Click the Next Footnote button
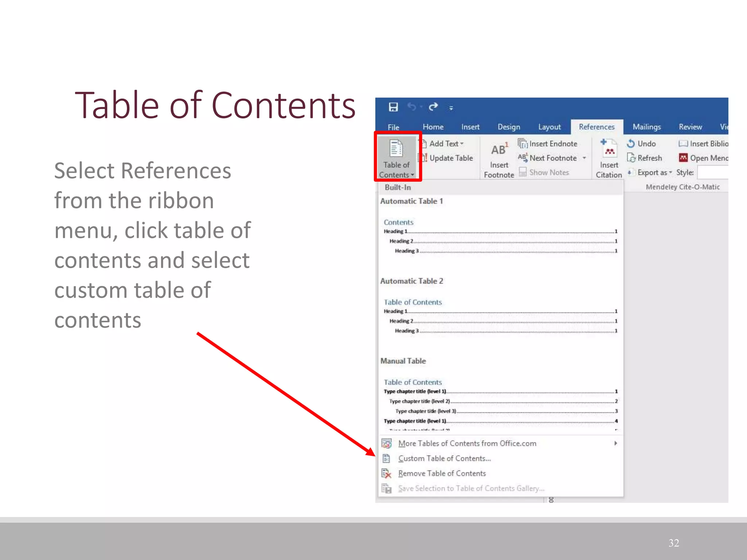 click(x=547, y=158)
